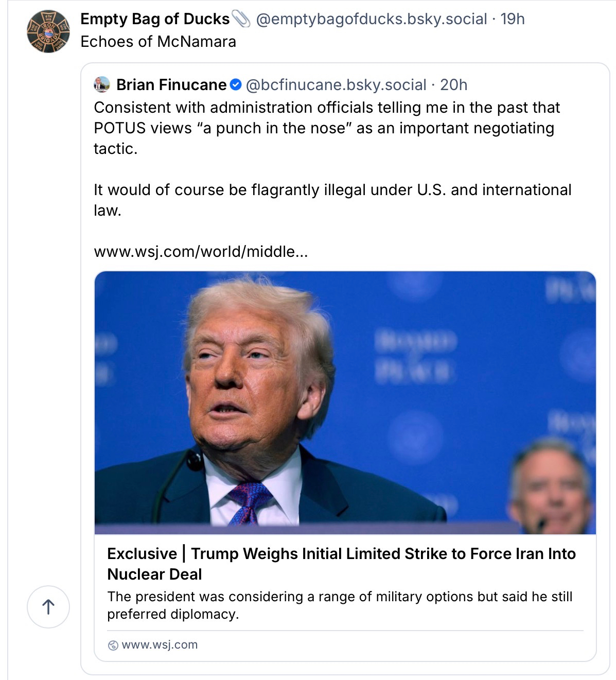Screen dimensions: 616x680
Task: Click the article description about military options
Action: (340, 605)
